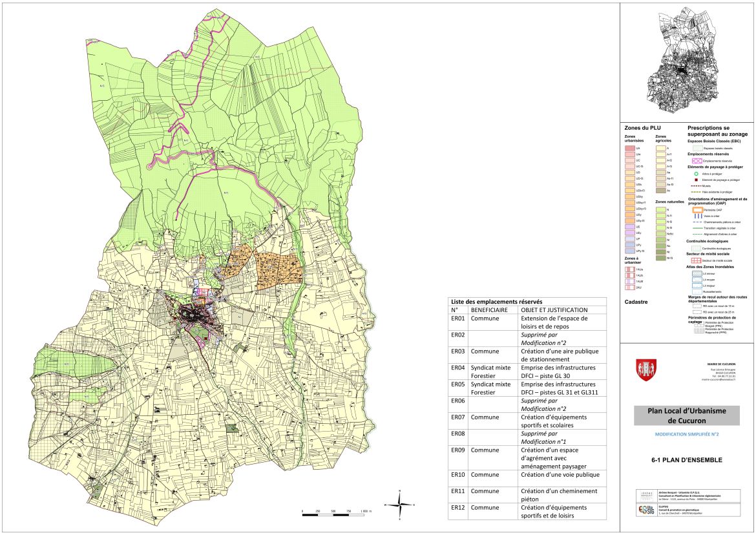
Task: Select the natural zone N green swatch
Action: [660, 209]
